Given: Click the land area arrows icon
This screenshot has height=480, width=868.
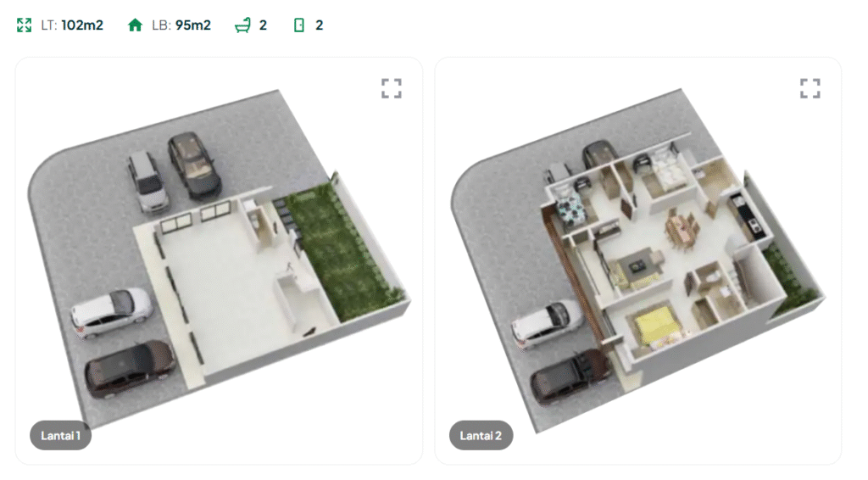Looking at the screenshot, I should (24, 25).
